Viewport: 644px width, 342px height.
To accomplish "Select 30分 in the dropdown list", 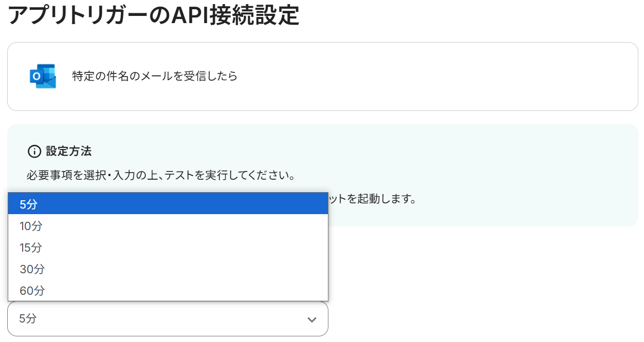I will pos(168,269).
